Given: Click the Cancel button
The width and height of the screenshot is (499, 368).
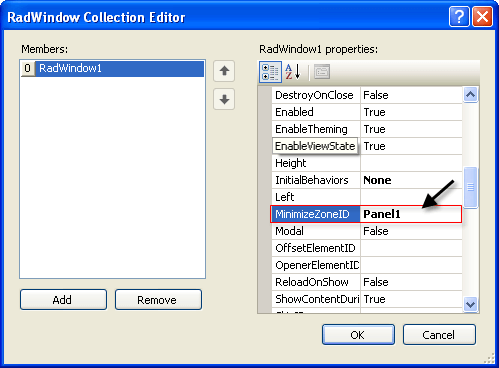Looking at the screenshot, I should [439, 334].
